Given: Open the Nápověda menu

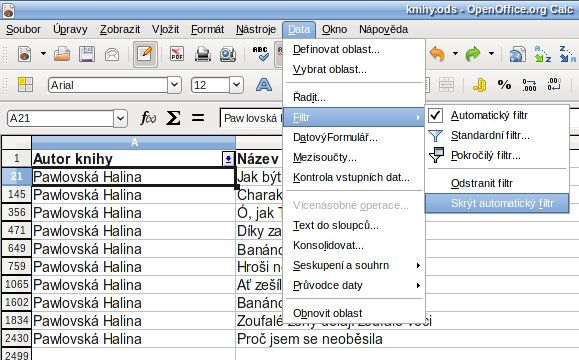Looking at the screenshot, I should coord(383,30).
